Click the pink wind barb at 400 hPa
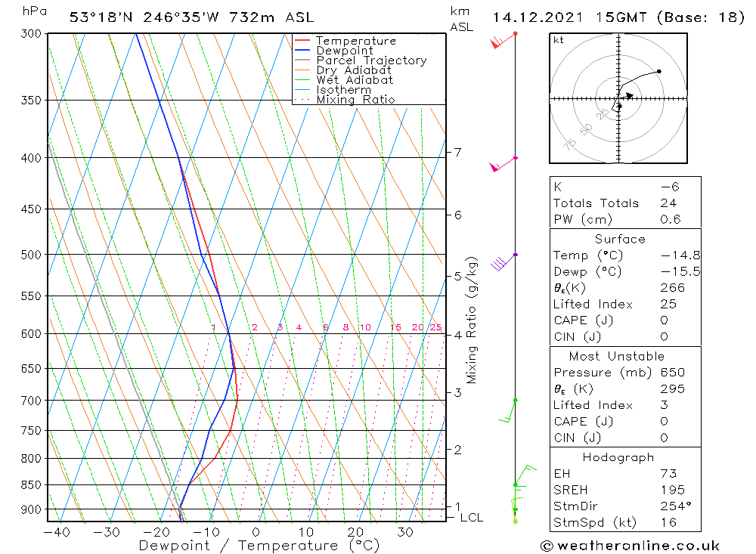The image size is (756, 554). pos(503,165)
